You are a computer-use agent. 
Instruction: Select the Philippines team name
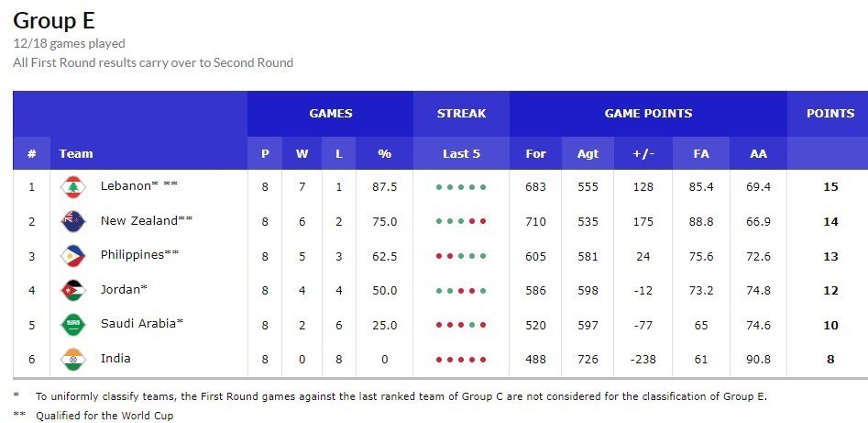point(133,255)
